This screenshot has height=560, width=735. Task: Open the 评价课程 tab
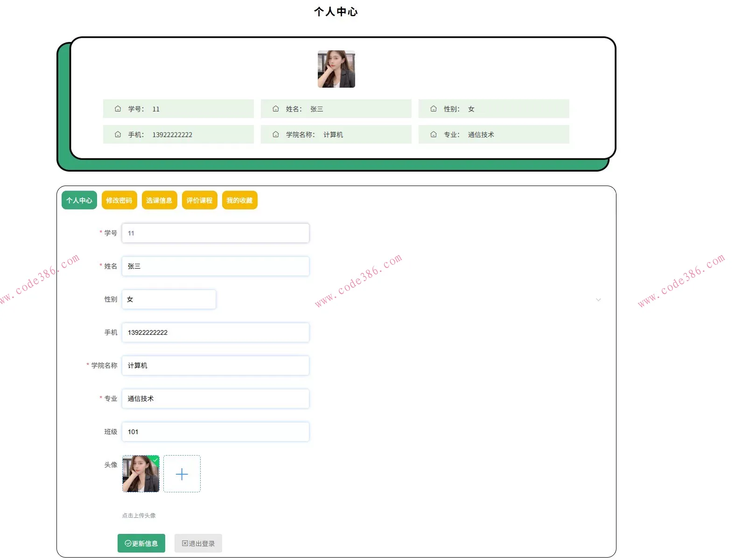click(x=200, y=200)
